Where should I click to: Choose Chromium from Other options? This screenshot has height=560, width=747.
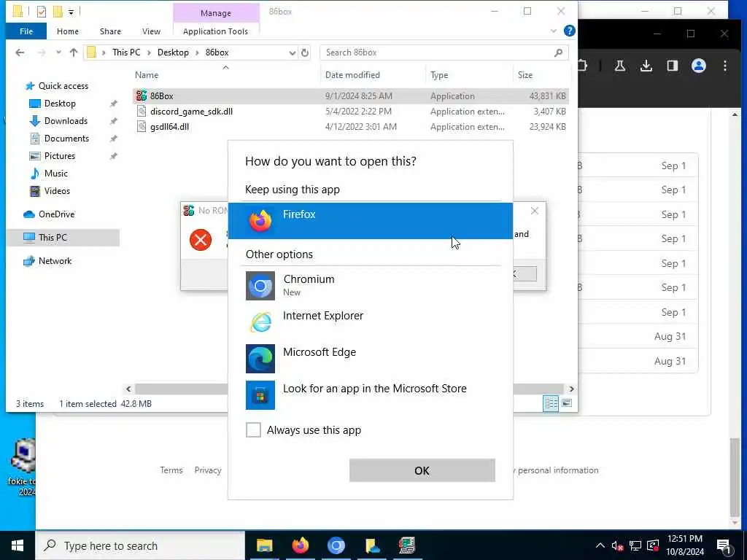370,285
